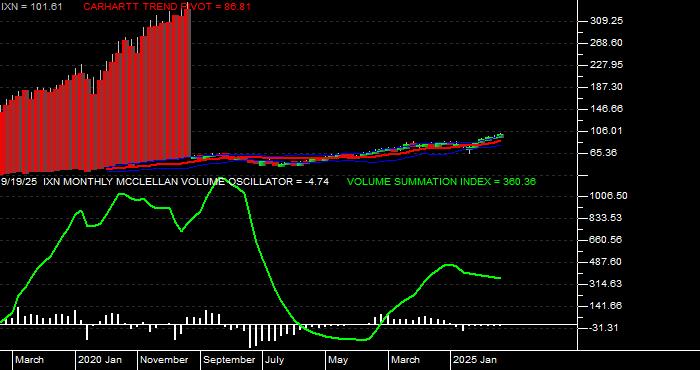Click the -31.31 oscillator axis value
This screenshot has height=370, width=700.
click(604, 328)
